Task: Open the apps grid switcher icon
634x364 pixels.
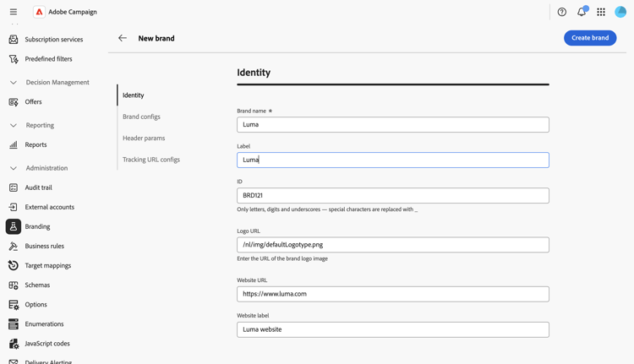Action: click(x=601, y=12)
